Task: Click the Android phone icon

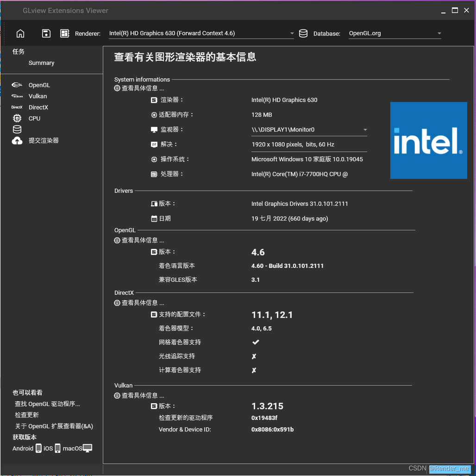Action: tap(38, 448)
